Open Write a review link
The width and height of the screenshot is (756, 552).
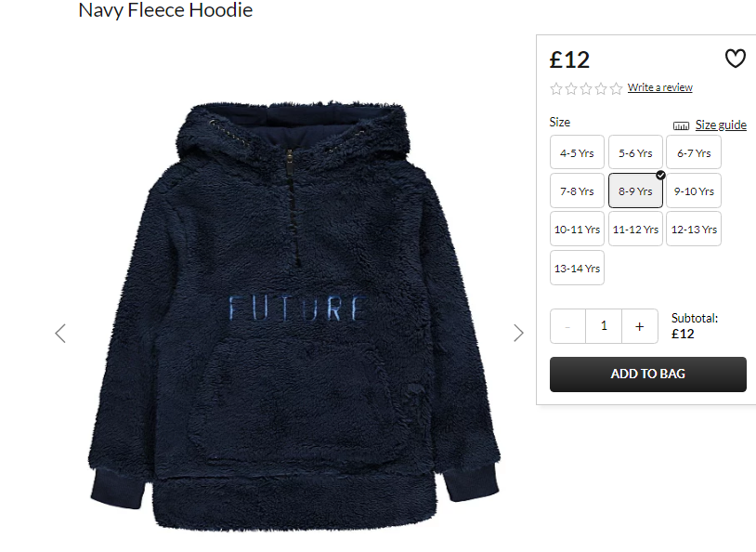660,87
